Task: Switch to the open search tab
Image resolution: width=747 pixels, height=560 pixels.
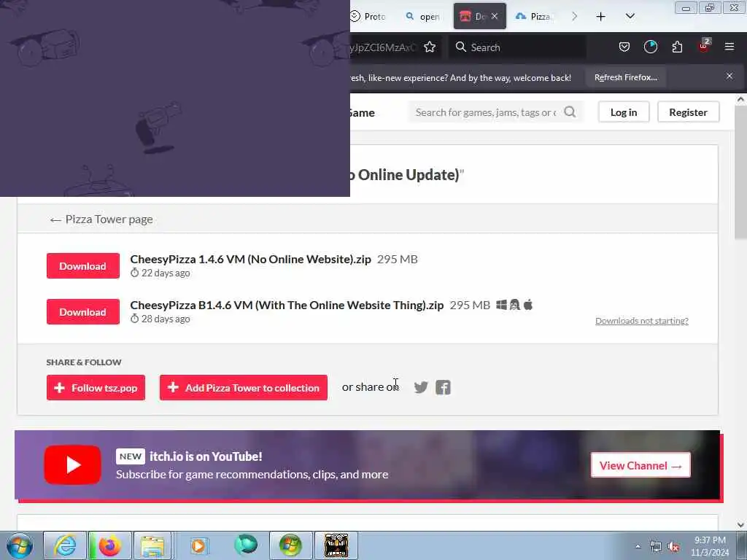Action: tap(422, 17)
